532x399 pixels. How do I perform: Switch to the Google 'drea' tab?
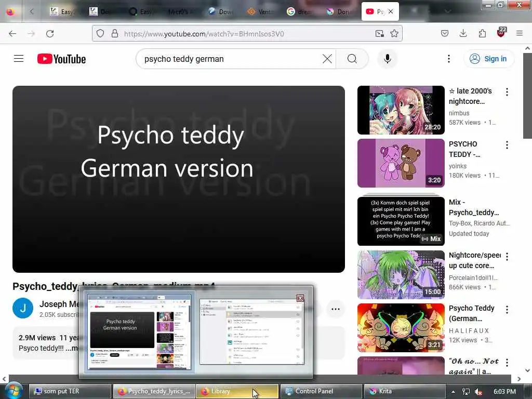pos(299,11)
